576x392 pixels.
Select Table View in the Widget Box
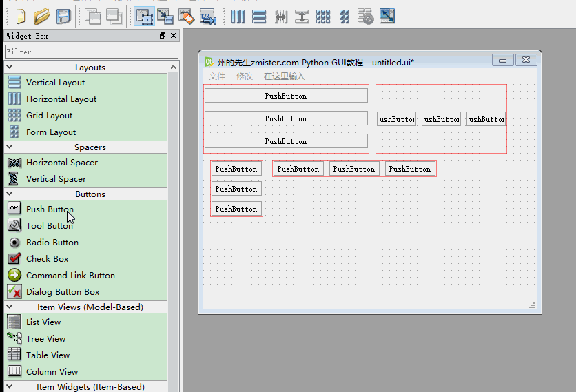[x=86, y=355]
